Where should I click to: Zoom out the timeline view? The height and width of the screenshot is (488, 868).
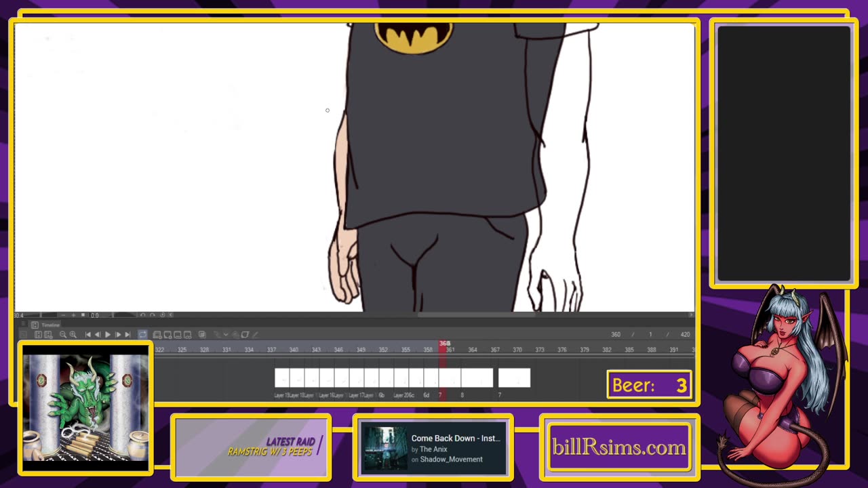pyautogui.click(x=63, y=334)
